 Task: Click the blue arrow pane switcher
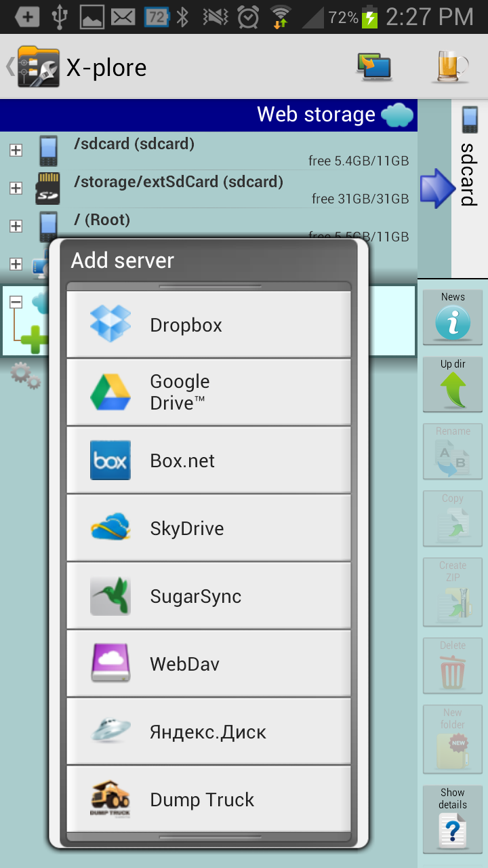439,189
